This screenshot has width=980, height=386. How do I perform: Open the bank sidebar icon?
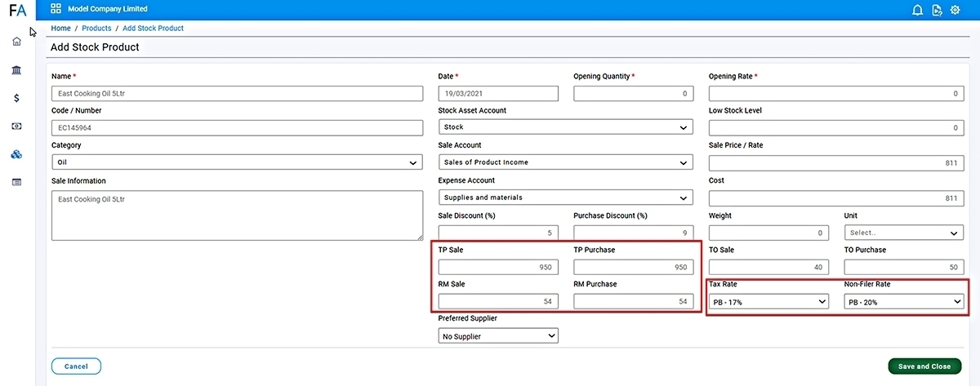click(x=17, y=70)
